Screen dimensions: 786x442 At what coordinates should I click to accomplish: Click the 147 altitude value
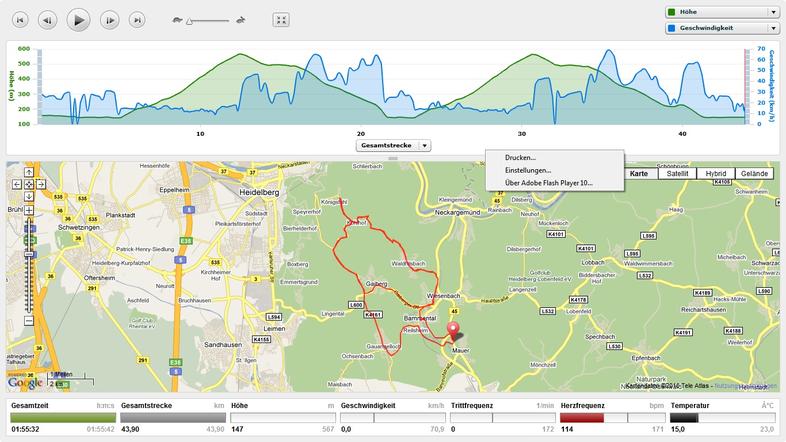coord(237,429)
